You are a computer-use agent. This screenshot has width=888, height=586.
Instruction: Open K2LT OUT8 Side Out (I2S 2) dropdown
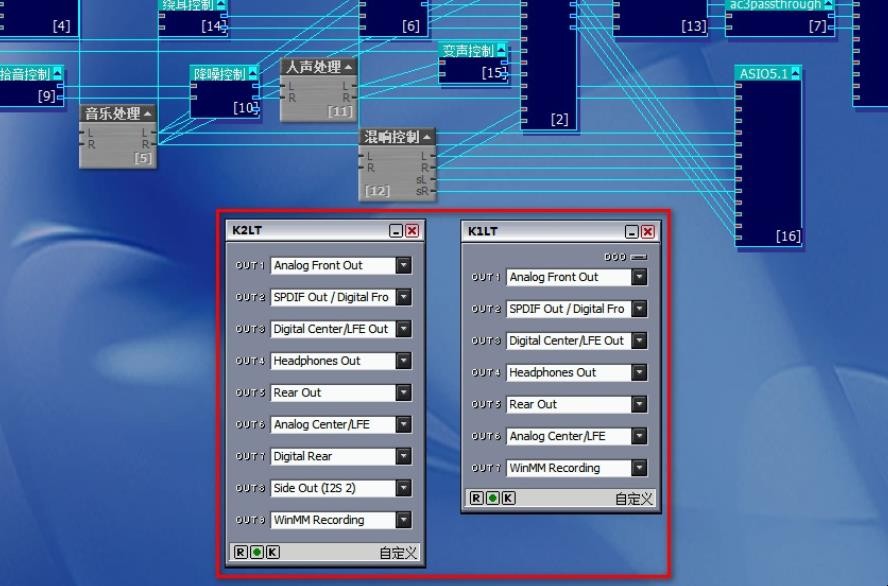pos(404,487)
